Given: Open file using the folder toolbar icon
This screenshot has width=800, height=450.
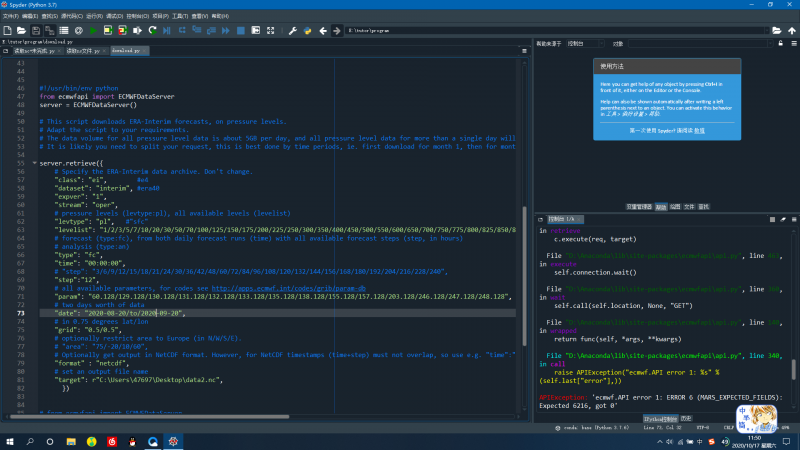Looking at the screenshot, I should (23, 31).
